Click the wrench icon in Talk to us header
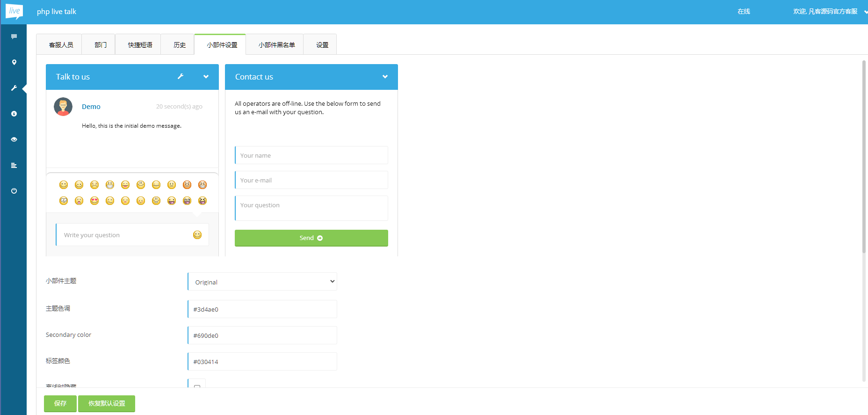This screenshot has height=415, width=868. pos(181,77)
